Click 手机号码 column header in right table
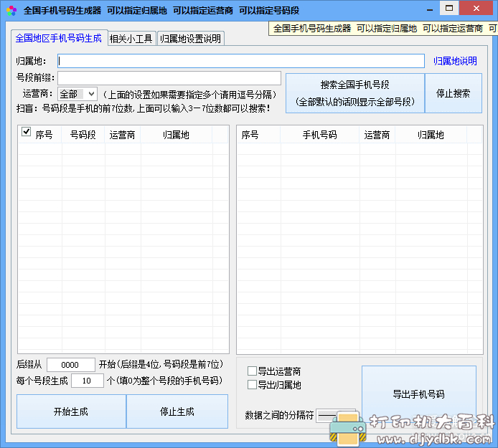 click(319, 135)
